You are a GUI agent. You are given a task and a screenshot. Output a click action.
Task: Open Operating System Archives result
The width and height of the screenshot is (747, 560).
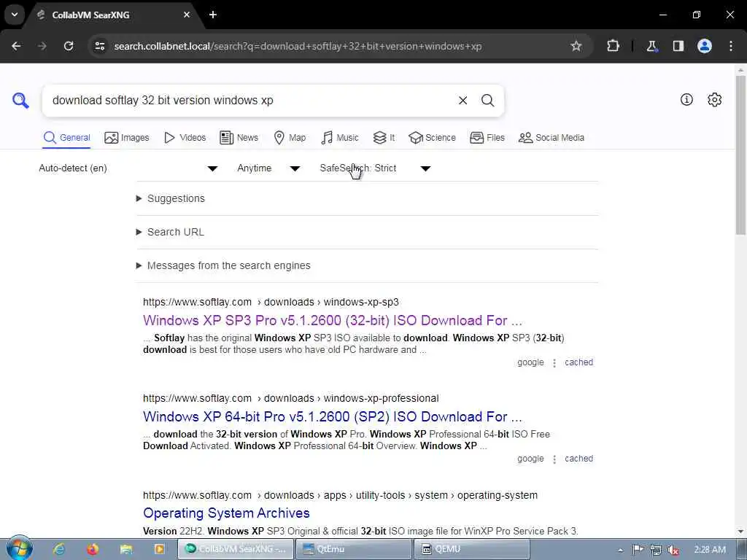coord(226,513)
